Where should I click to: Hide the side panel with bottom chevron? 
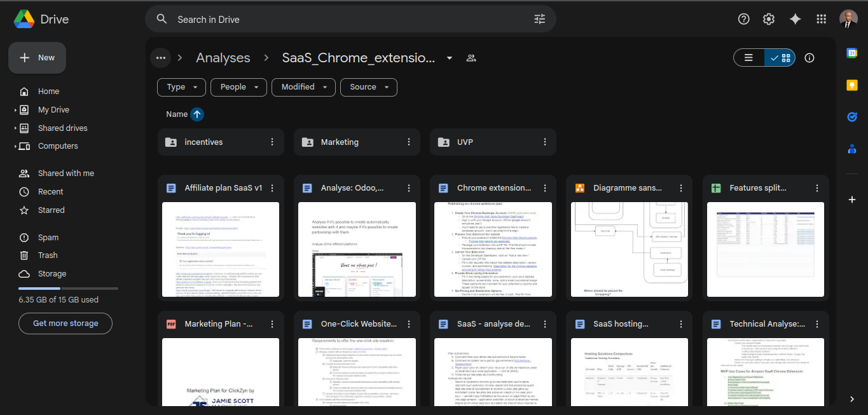[852, 399]
